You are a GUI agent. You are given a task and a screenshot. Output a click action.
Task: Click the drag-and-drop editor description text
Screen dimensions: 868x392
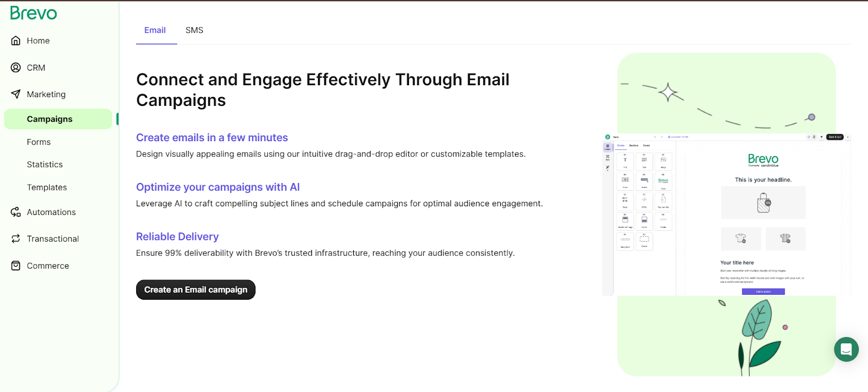331,154
